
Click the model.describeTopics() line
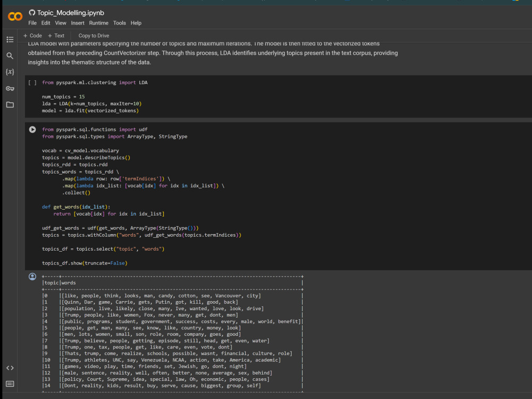pyautogui.click(x=86, y=157)
